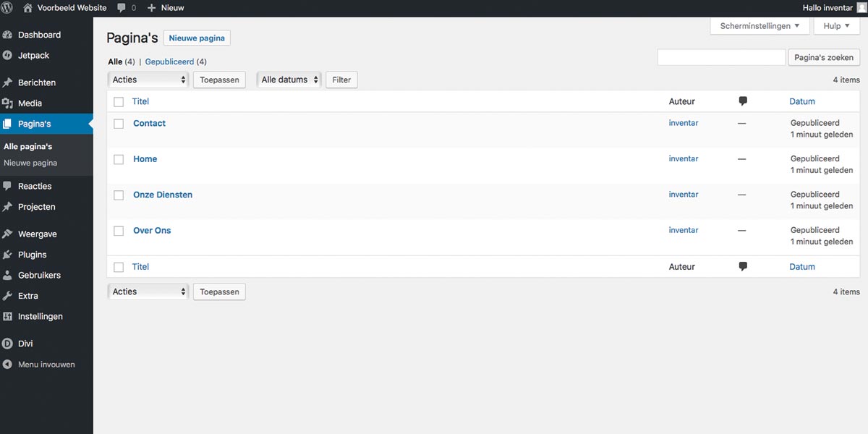Expand the Scherminstellingen panel
Viewport: 868px width, 434px height.
[759, 26]
